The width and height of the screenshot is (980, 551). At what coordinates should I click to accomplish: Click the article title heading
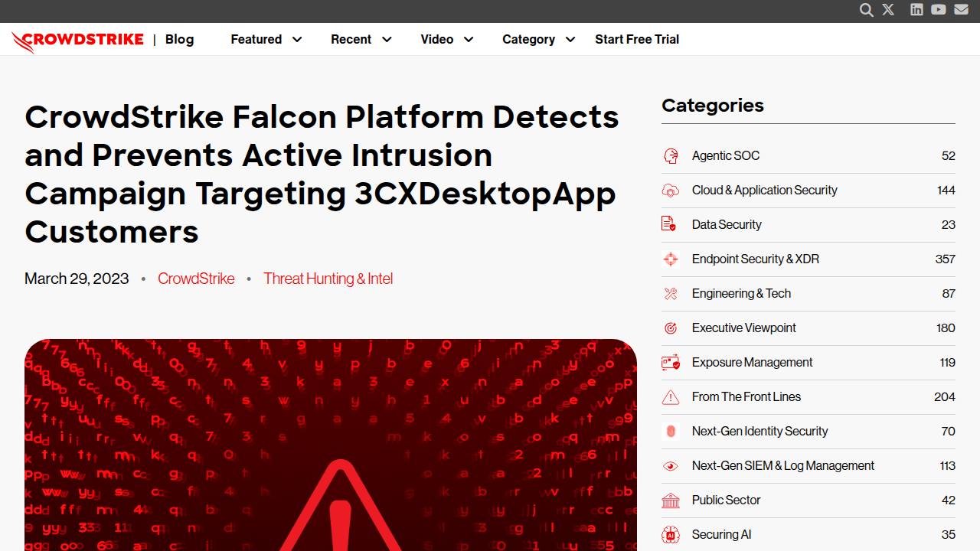click(322, 174)
